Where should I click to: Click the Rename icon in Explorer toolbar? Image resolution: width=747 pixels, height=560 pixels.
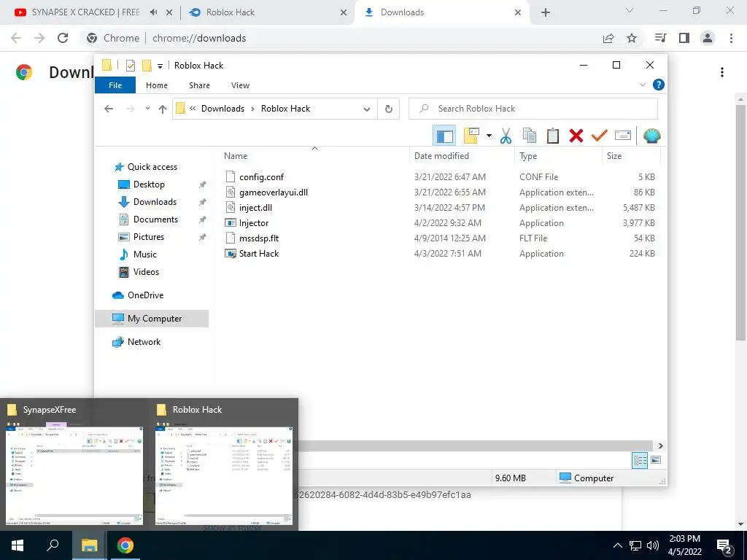click(x=623, y=136)
